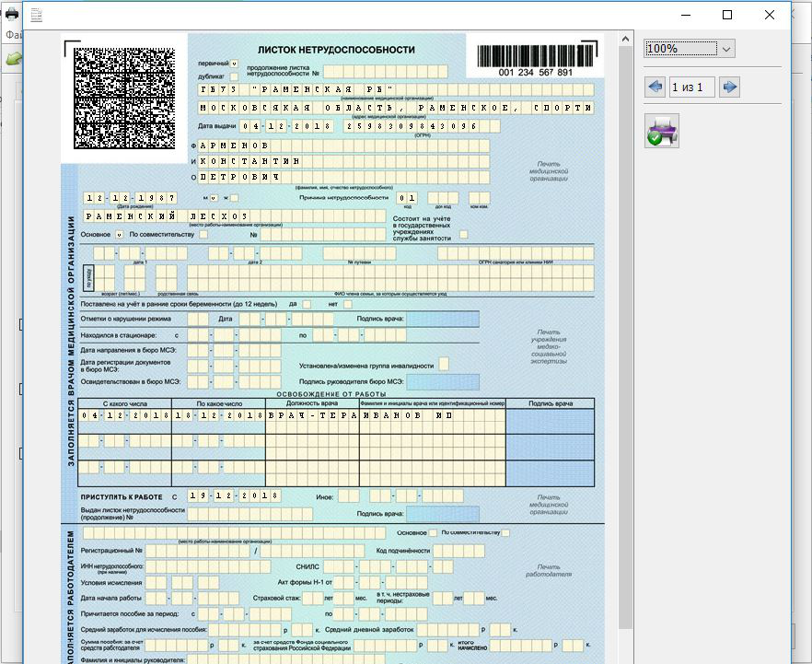Click the barcode 001 234 567 891
The image size is (812, 664).
tap(536, 61)
